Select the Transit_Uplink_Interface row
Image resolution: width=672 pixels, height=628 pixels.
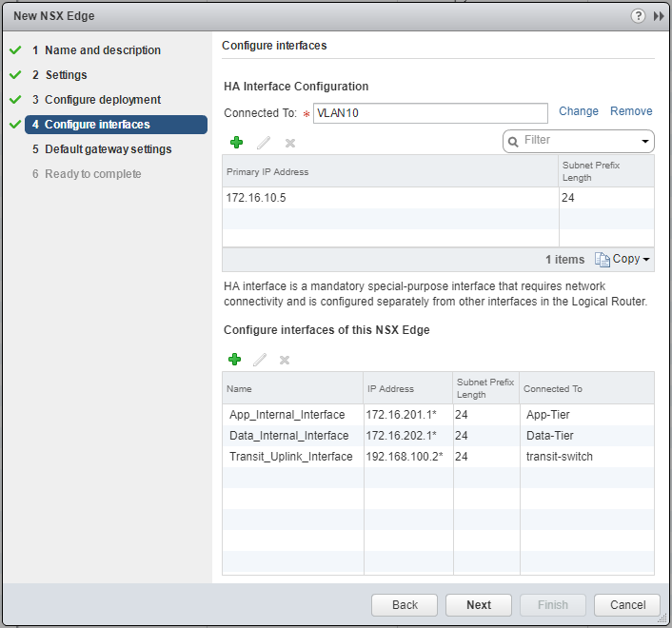point(290,457)
